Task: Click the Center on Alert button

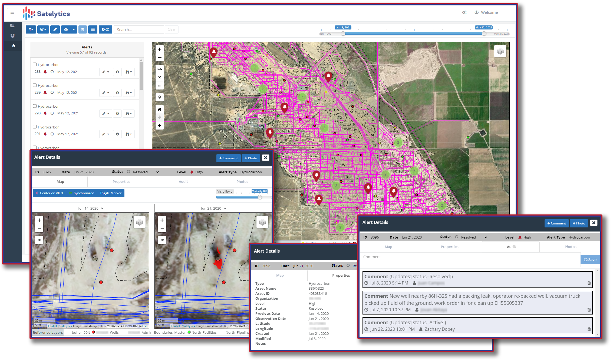Action: click(x=50, y=193)
